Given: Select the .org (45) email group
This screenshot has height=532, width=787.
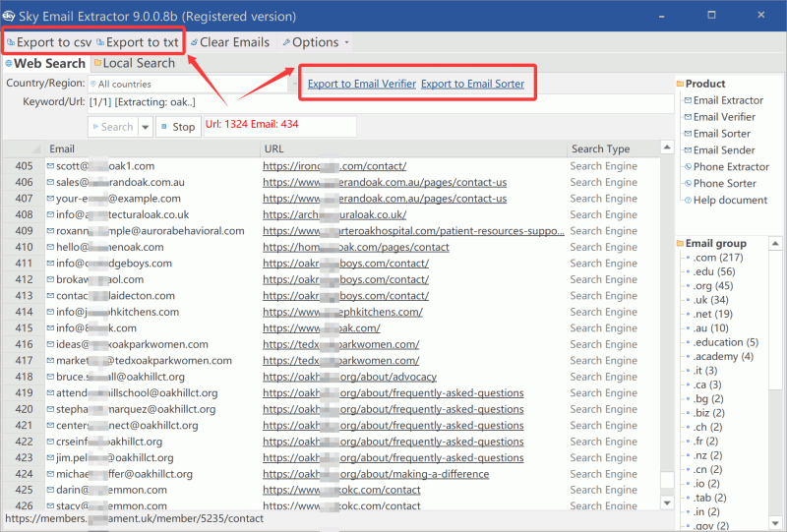Looking at the screenshot, I should [712, 285].
